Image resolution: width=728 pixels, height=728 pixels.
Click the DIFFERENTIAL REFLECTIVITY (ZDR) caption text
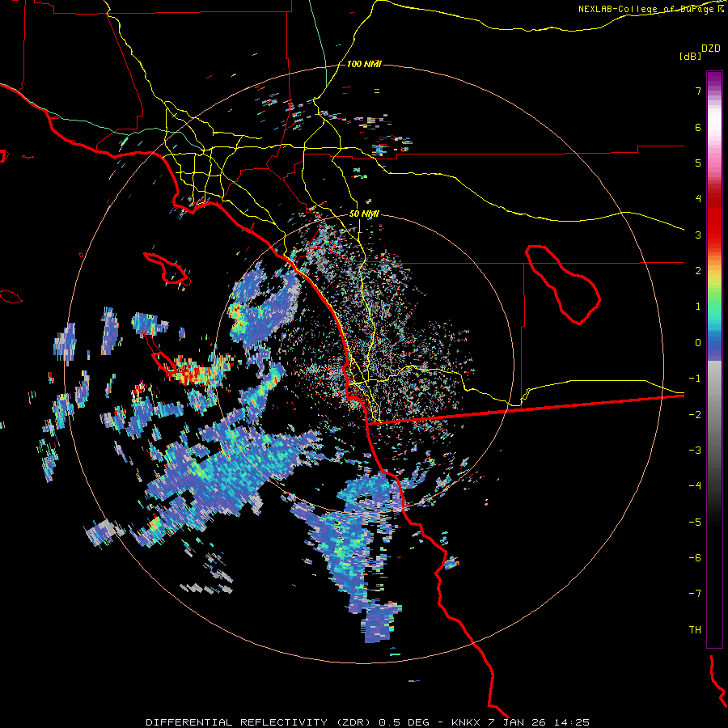click(258, 722)
